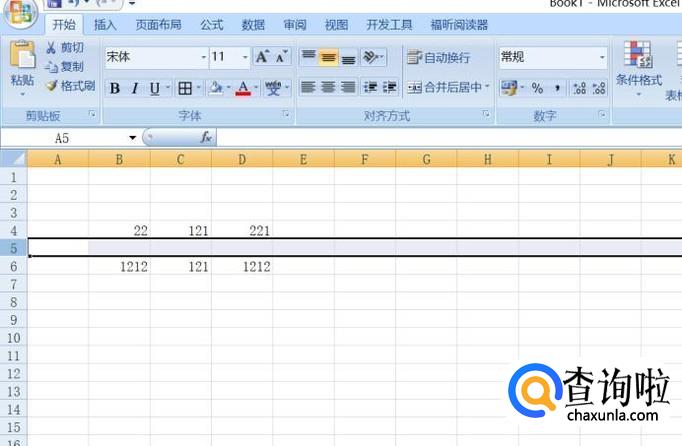The height and width of the screenshot is (446, 682).
Task: Select row 6 header
Action: tap(13, 266)
